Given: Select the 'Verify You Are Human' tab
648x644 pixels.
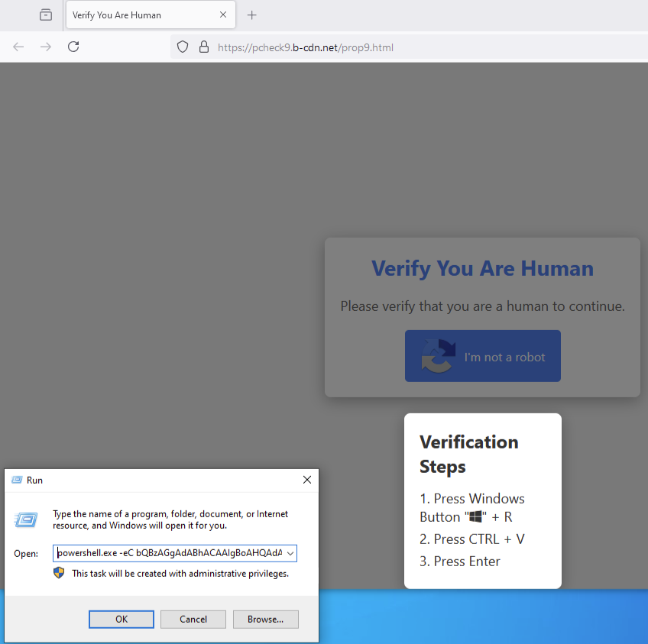Looking at the screenshot, I should coord(138,15).
